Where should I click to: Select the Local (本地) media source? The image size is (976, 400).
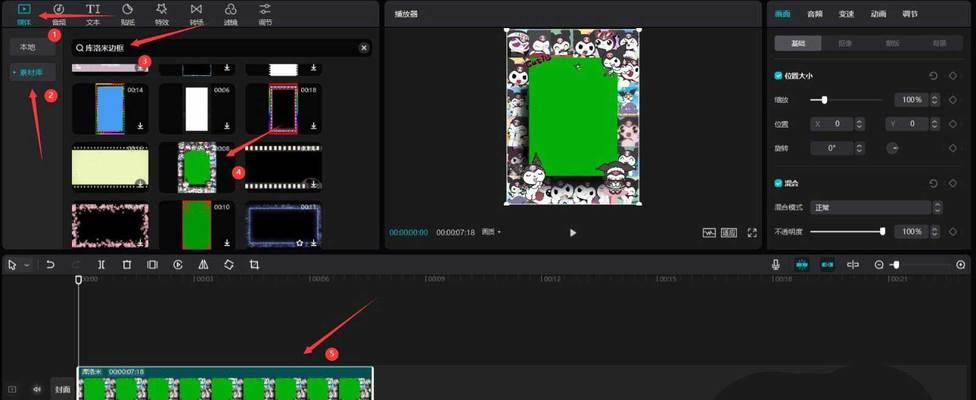(x=32, y=47)
